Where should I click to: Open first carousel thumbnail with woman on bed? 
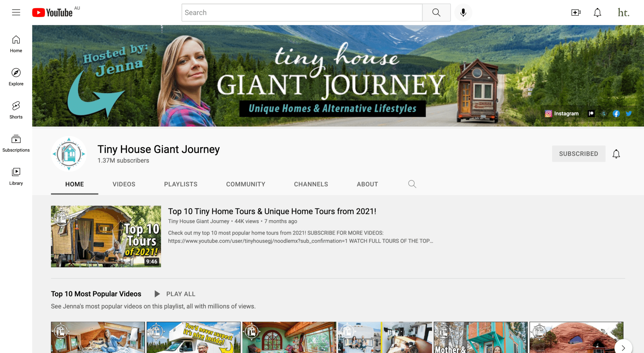(98, 337)
